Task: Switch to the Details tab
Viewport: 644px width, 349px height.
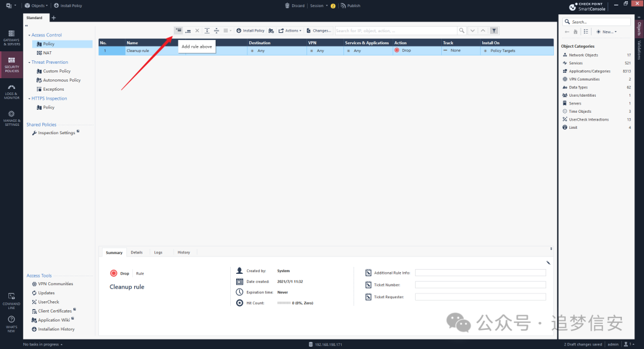Action: coord(137,252)
